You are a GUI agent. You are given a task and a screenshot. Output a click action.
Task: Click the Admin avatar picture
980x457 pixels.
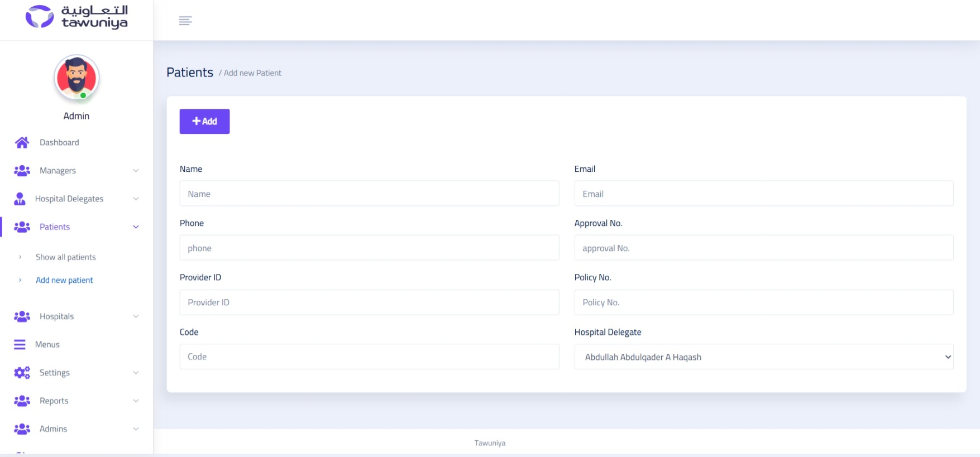[x=77, y=78]
